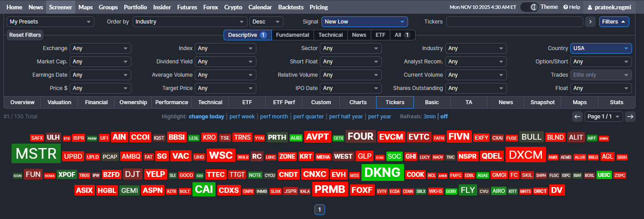Open the Page 1 / 1 selector
This screenshot has height=219, width=644.
[x=604, y=117]
